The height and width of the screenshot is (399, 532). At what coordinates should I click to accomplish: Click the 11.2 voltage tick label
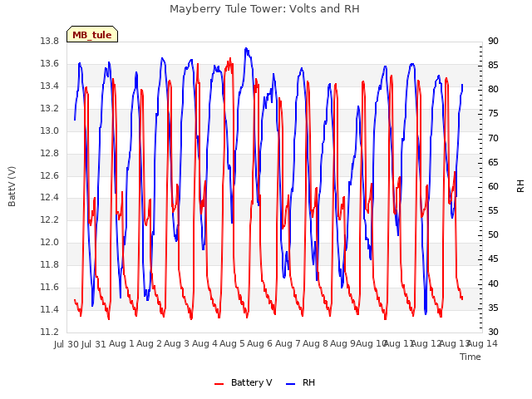click(49, 332)
